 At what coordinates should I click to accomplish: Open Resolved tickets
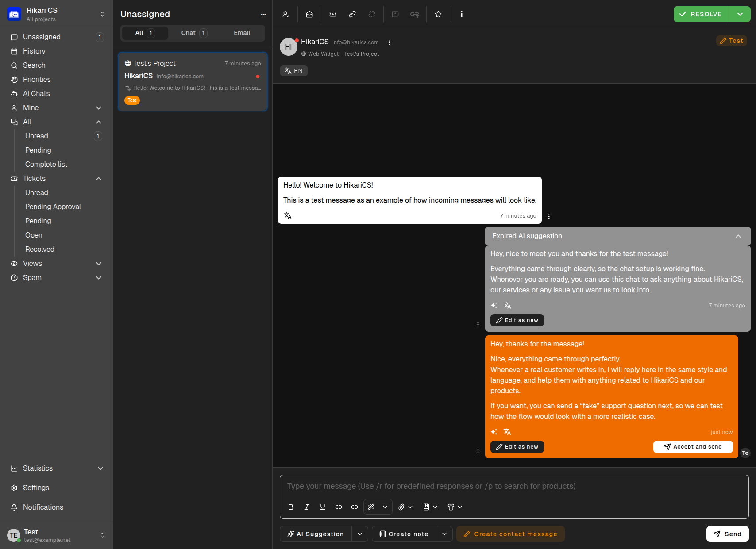pos(40,250)
